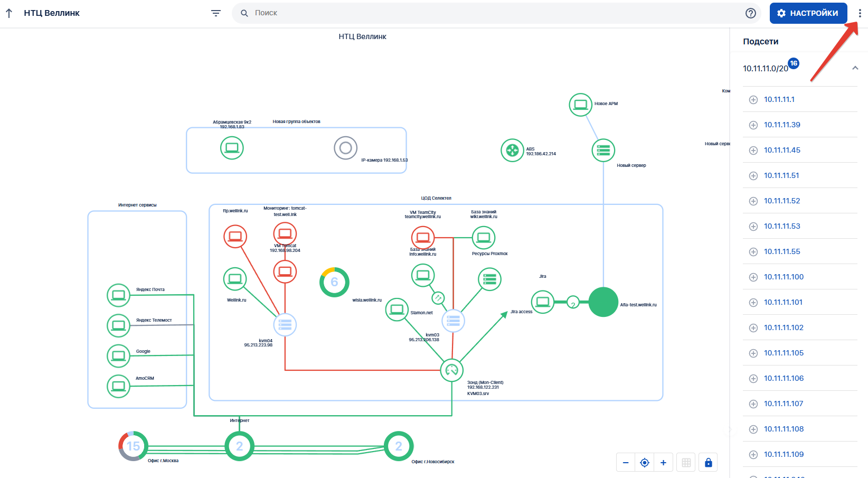
Task: Select the Зонд (Mon-Client) probe node
Action: pos(451,370)
